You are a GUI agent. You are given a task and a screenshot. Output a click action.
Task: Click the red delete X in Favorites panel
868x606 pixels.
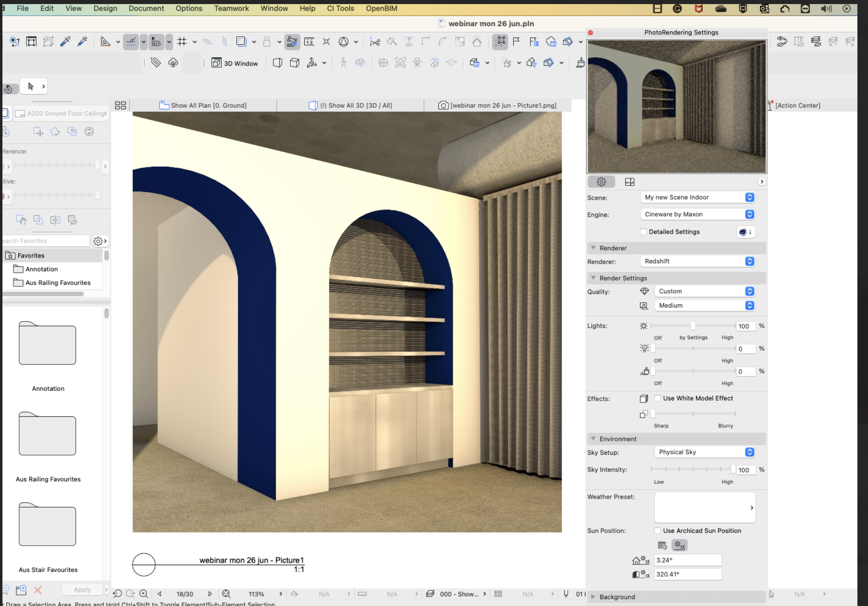38,590
